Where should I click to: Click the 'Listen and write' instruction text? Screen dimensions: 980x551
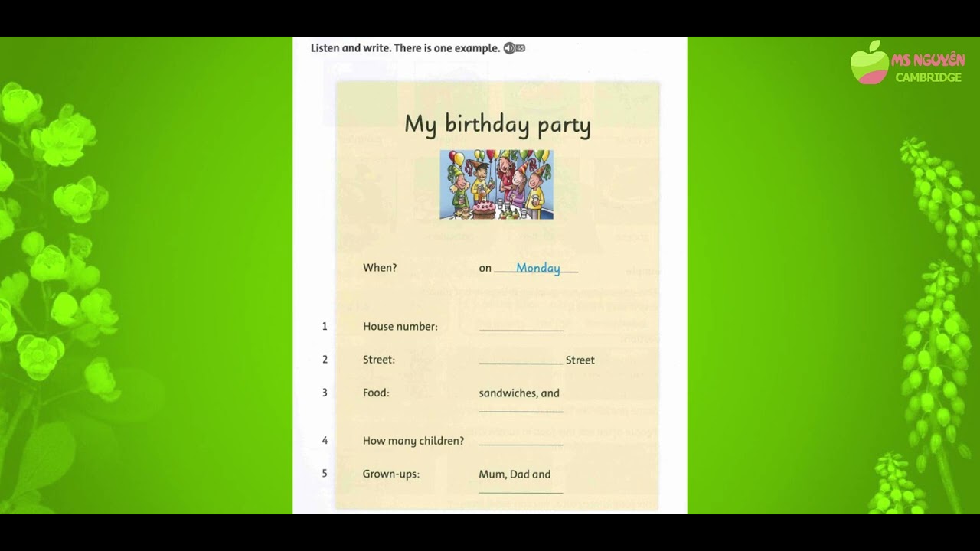(x=405, y=48)
